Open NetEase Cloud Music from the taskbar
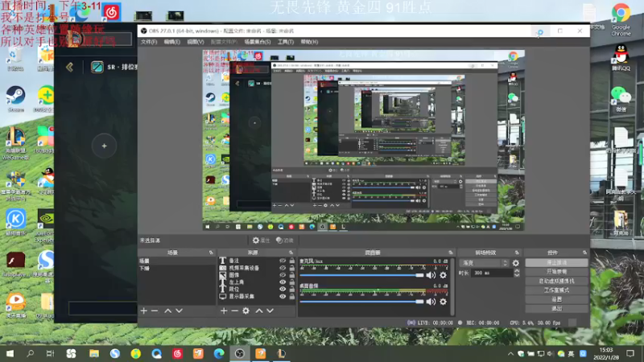The width and height of the screenshot is (644, 362). point(177,353)
